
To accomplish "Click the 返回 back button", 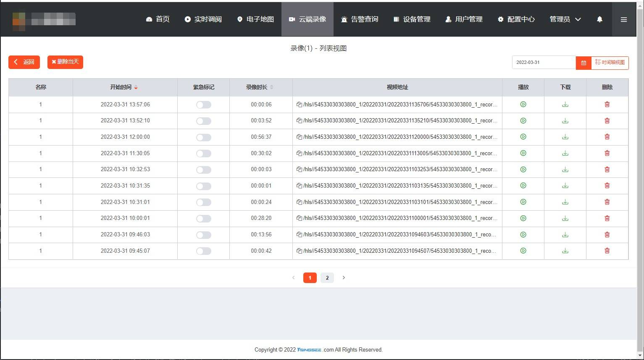I will click(24, 62).
